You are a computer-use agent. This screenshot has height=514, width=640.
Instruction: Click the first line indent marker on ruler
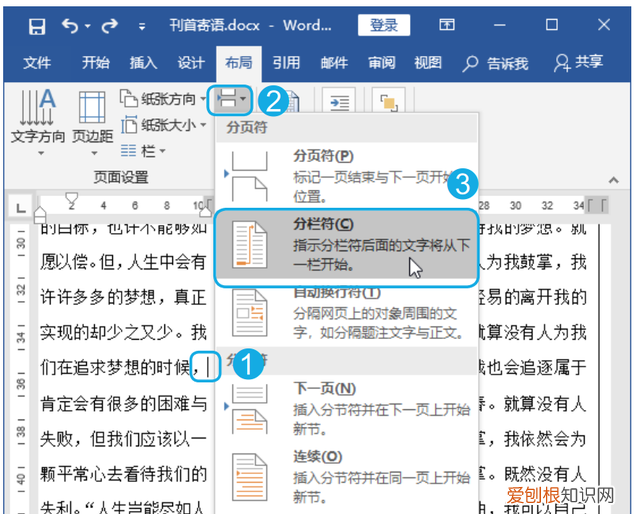71,198
